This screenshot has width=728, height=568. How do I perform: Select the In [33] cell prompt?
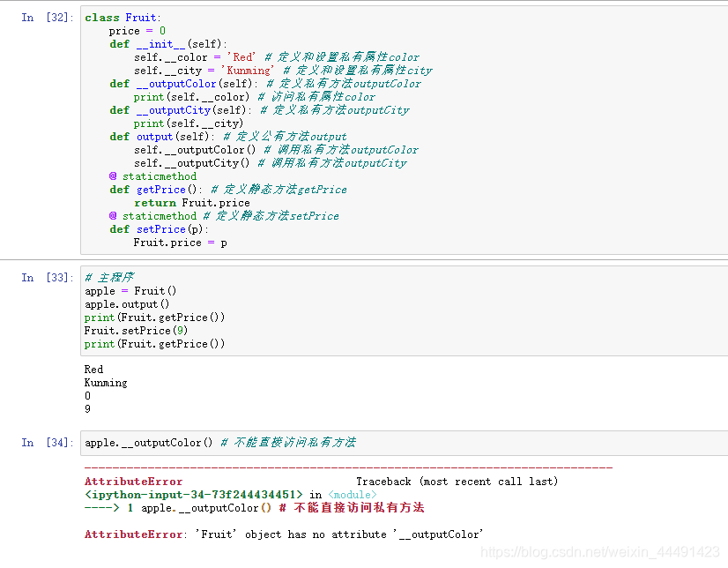[48, 278]
